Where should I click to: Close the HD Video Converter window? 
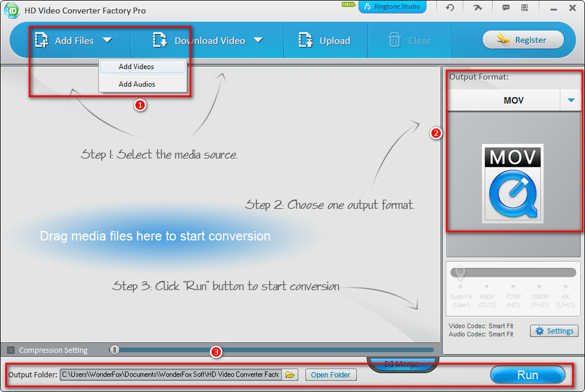(x=573, y=8)
